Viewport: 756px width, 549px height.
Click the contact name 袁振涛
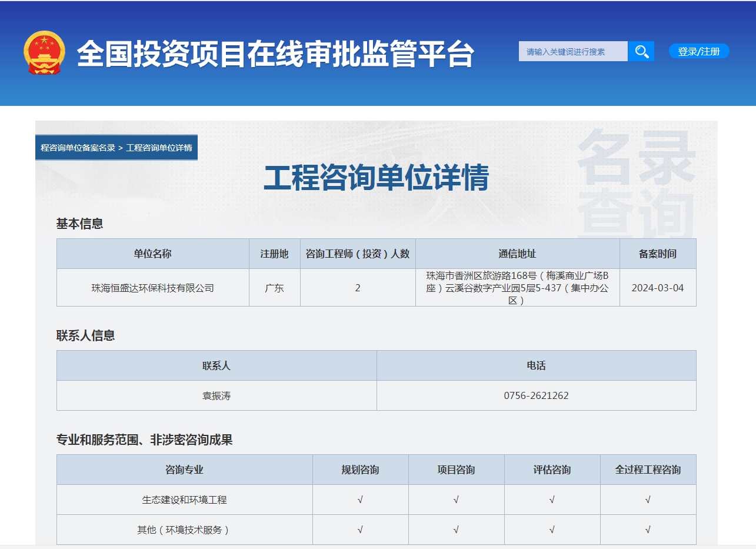pos(217,395)
